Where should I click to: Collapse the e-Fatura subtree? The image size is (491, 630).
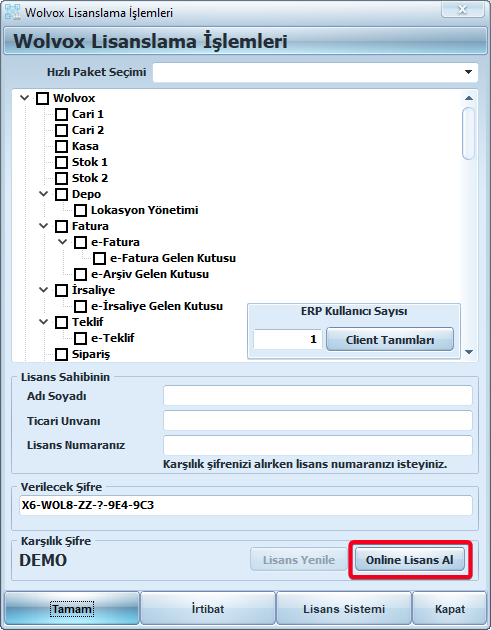point(62,242)
